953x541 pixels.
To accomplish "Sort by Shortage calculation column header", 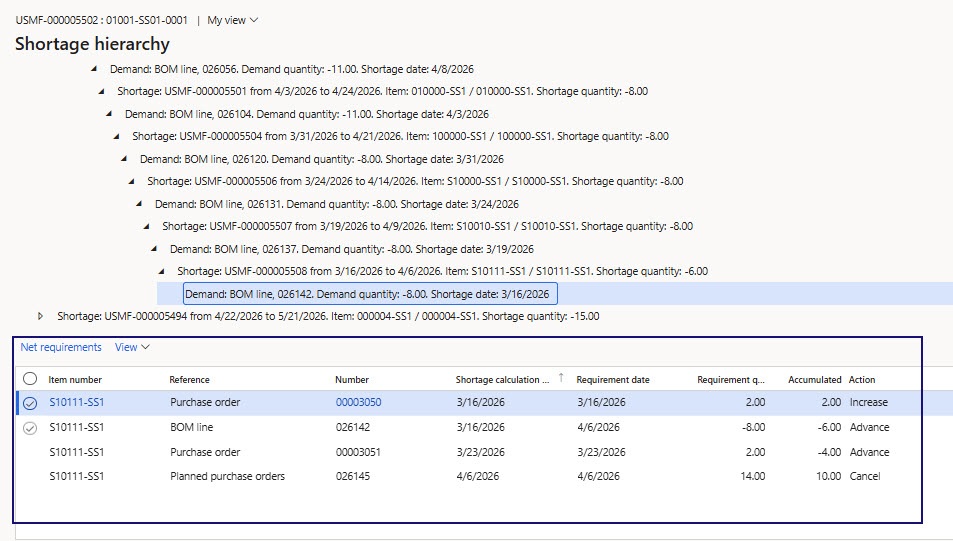I will pos(503,380).
